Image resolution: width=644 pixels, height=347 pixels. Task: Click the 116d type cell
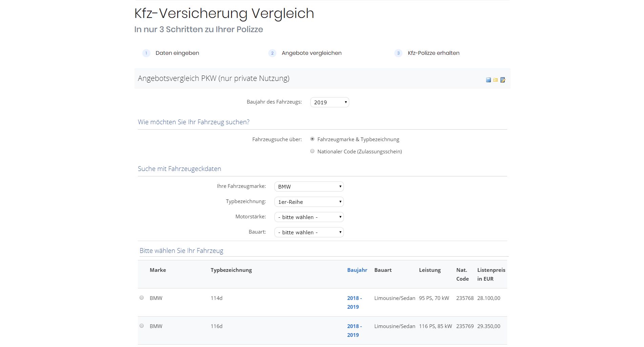pos(216,326)
